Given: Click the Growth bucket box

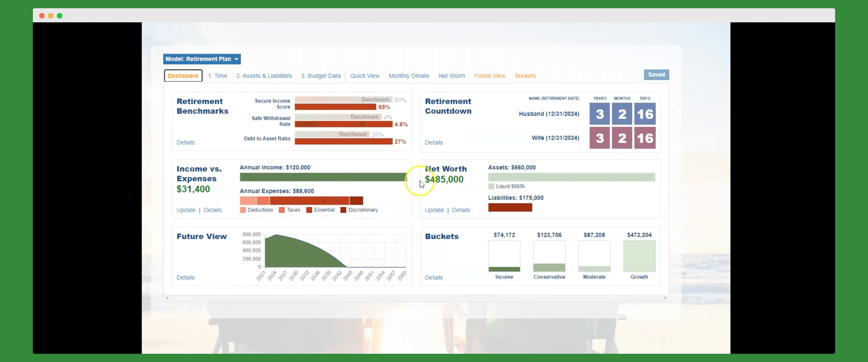Looking at the screenshot, I should 639,256.
